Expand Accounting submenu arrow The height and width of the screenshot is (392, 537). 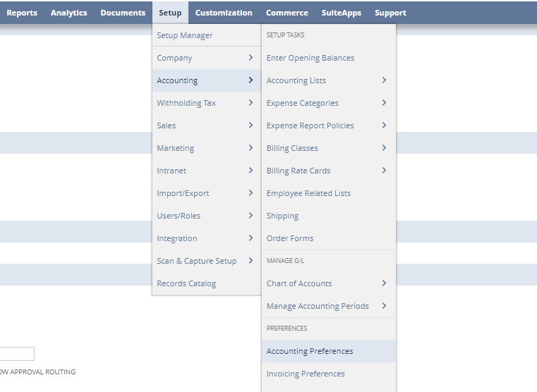(x=251, y=80)
